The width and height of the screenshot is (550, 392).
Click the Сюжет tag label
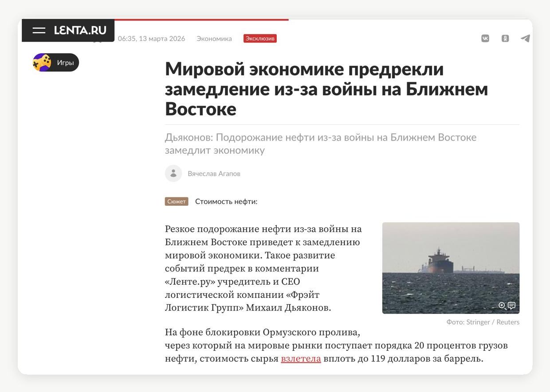pyautogui.click(x=177, y=201)
